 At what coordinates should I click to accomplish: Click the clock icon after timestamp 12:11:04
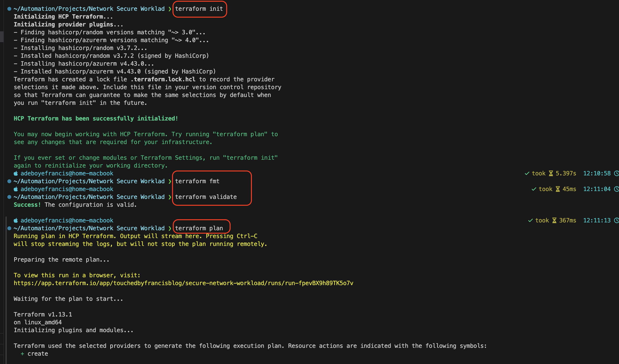pyautogui.click(x=617, y=189)
